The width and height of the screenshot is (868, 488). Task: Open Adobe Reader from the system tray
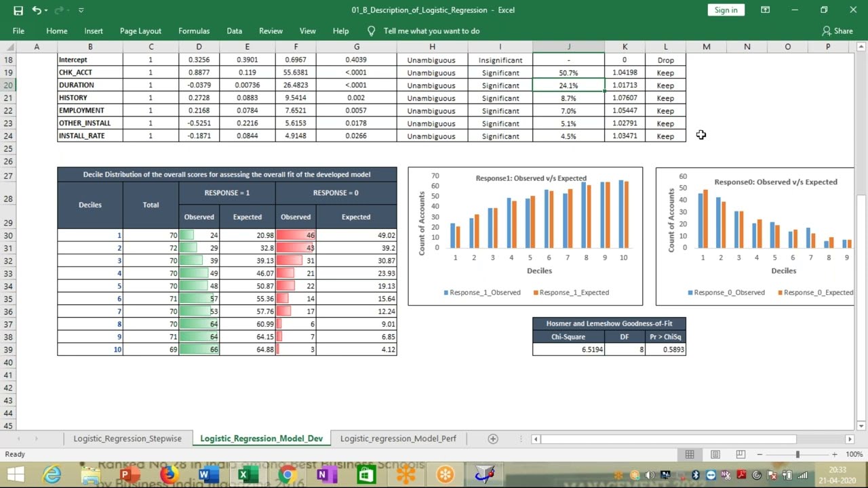pos(743,474)
